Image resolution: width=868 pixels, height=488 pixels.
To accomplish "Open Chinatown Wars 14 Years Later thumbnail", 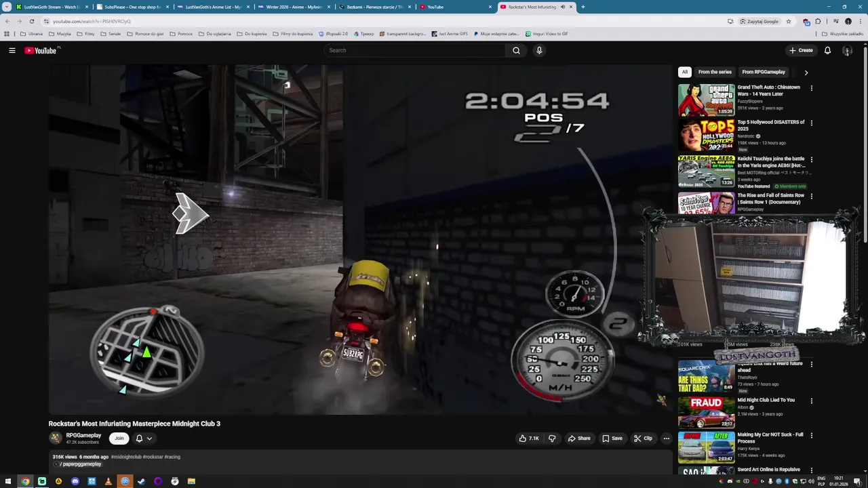I will (706, 100).
